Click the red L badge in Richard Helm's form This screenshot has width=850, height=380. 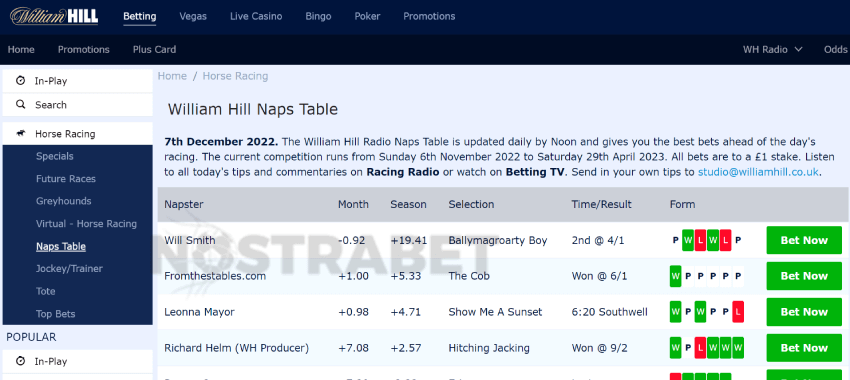click(700, 347)
